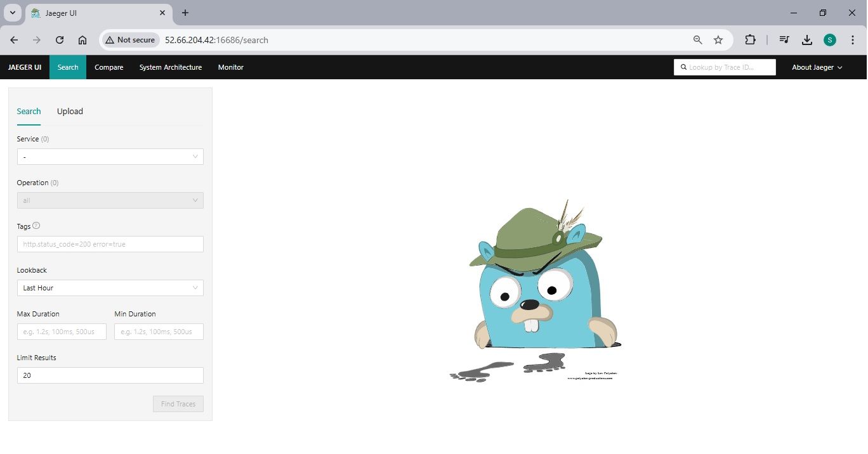Expand the About Jaeger menu

click(817, 67)
